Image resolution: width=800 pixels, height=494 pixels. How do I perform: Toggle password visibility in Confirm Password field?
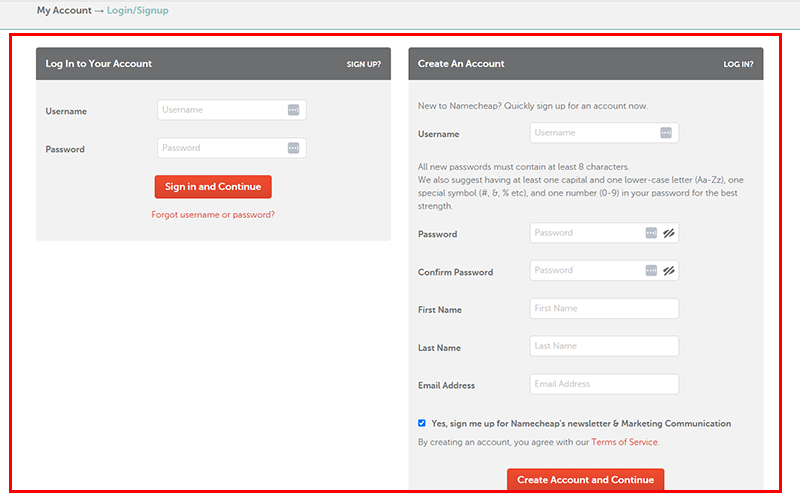pos(669,271)
